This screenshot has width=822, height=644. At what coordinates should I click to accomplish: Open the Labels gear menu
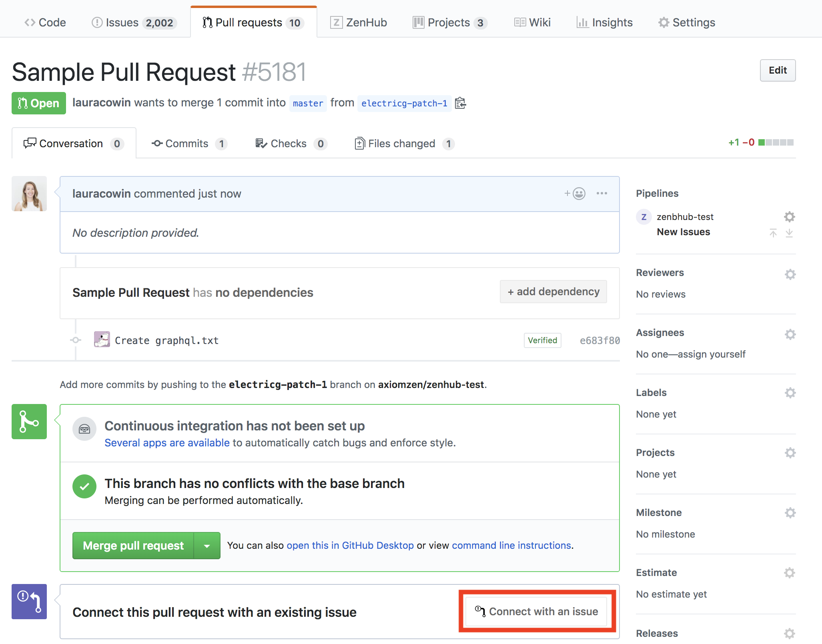(790, 393)
